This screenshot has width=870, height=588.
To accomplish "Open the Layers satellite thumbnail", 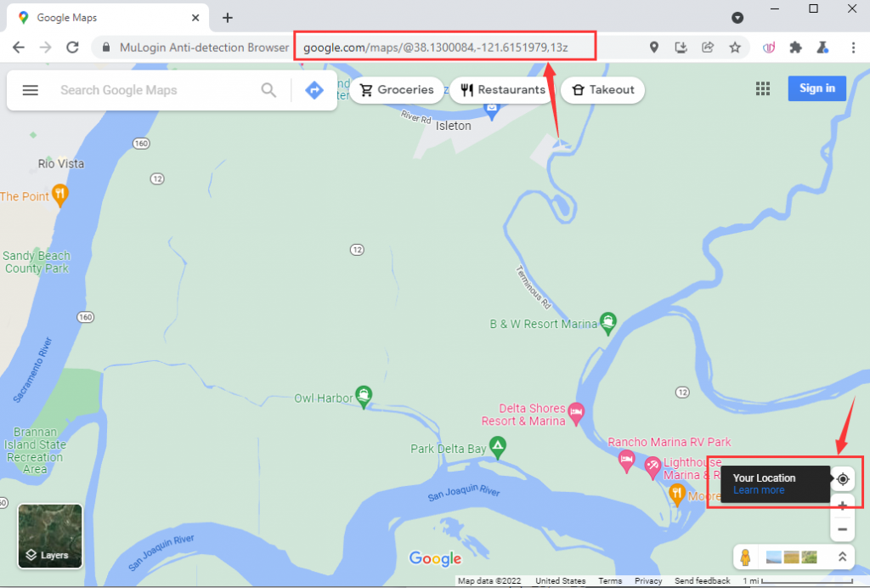I will pos(50,536).
